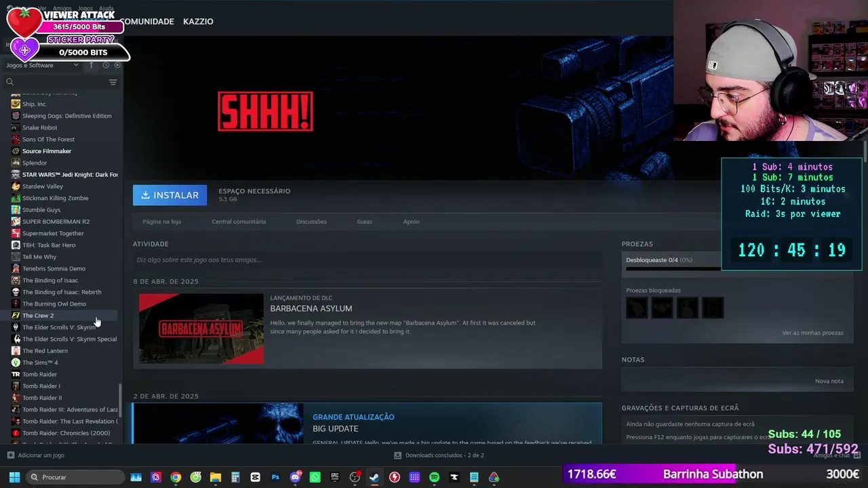Select The Red Lantern in library
The width and height of the screenshot is (868, 488).
click(45, 351)
